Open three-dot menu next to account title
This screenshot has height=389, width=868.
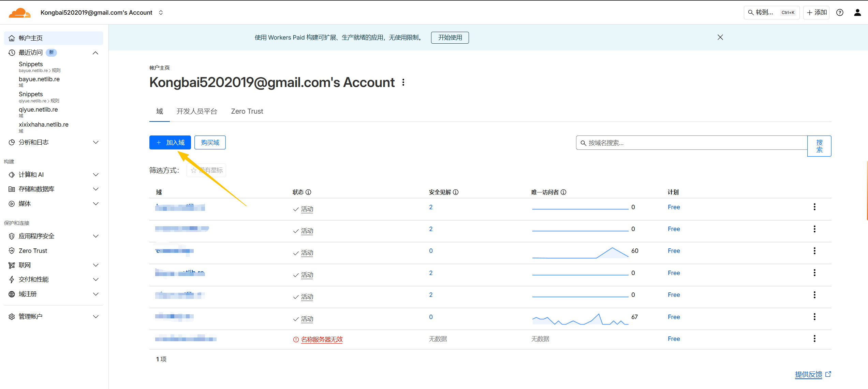point(403,82)
